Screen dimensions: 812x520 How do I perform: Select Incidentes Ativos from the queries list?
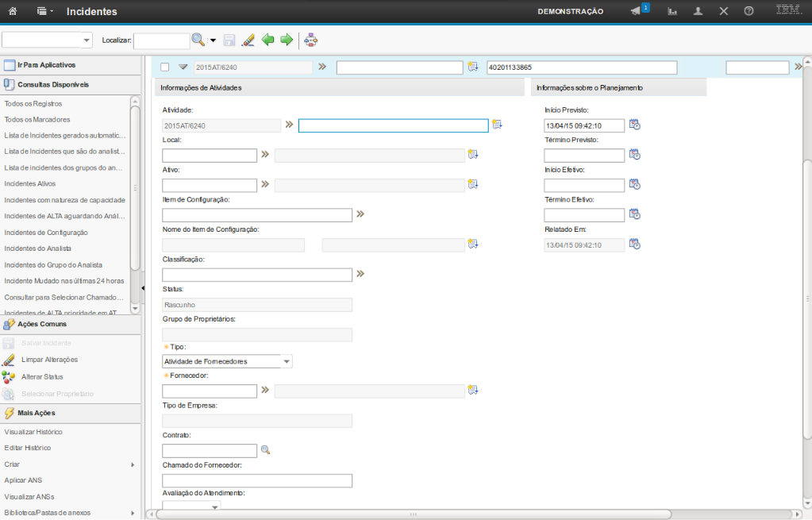[30, 183]
